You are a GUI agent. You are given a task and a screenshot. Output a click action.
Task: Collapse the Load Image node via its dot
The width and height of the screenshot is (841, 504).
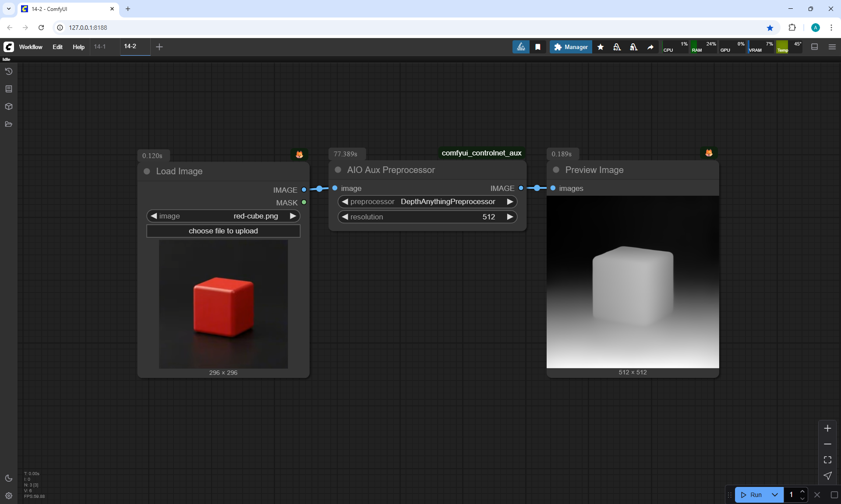147,171
